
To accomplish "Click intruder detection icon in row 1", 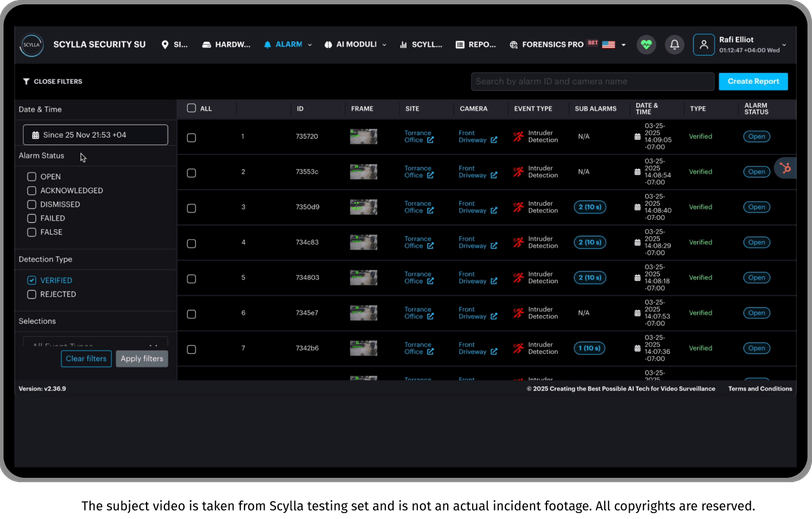I will [x=518, y=137].
